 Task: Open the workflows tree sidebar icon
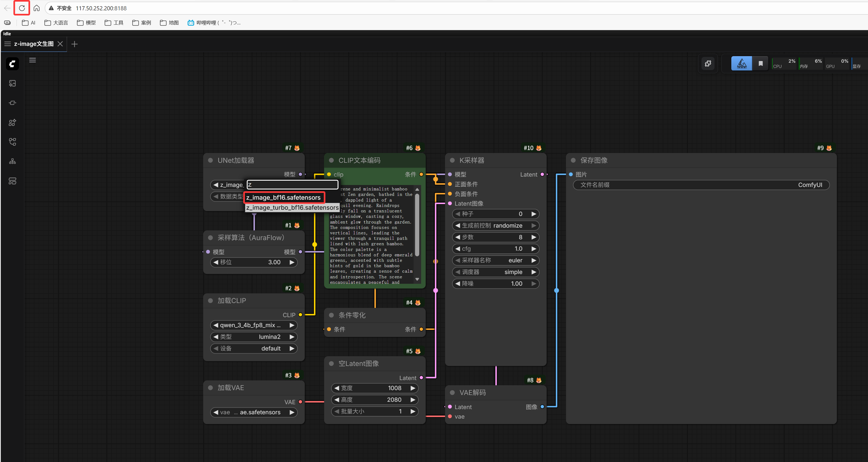click(x=12, y=142)
